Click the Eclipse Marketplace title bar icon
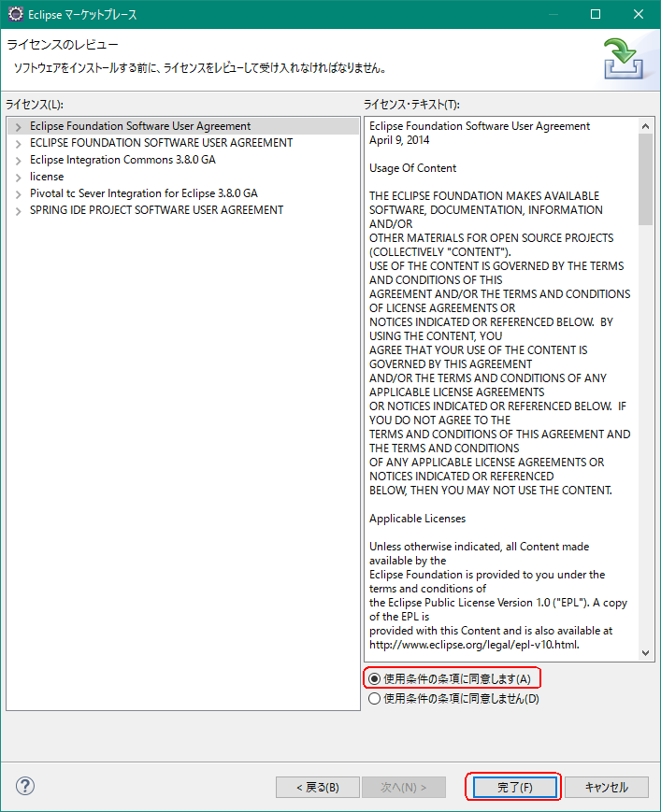Image resolution: width=661 pixels, height=812 pixels. pyautogui.click(x=16, y=14)
